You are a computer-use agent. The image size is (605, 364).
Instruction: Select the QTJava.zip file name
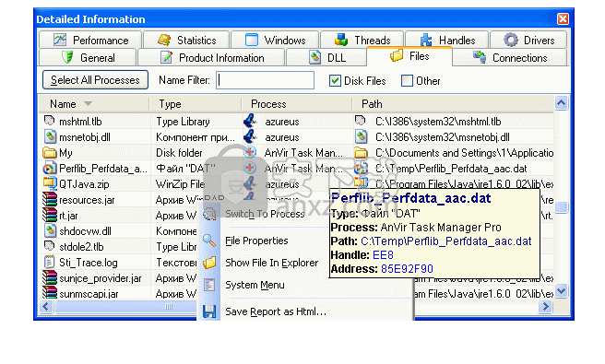pos(84,184)
